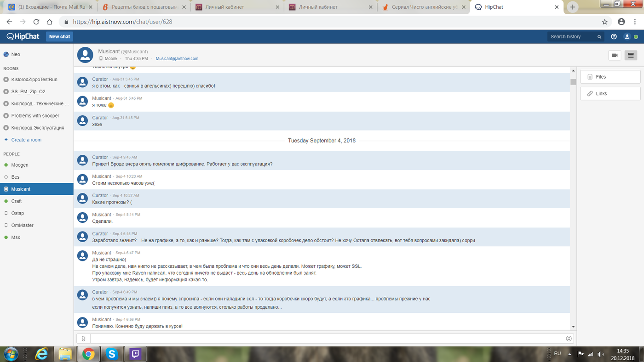644x362 pixels.
Task: Close the Mail.Ru browser tab
Action: point(90,7)
